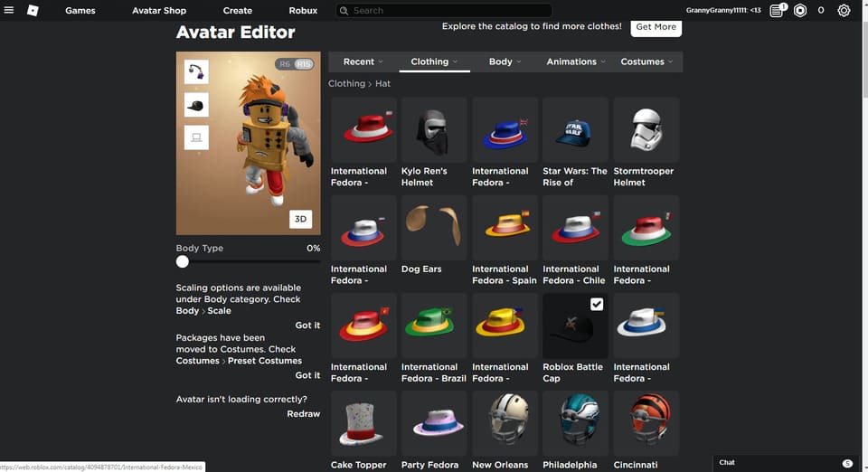Select the headphones accessory slot in preview
The height and width of the screenshot is (472, 868).
[196, 71]
